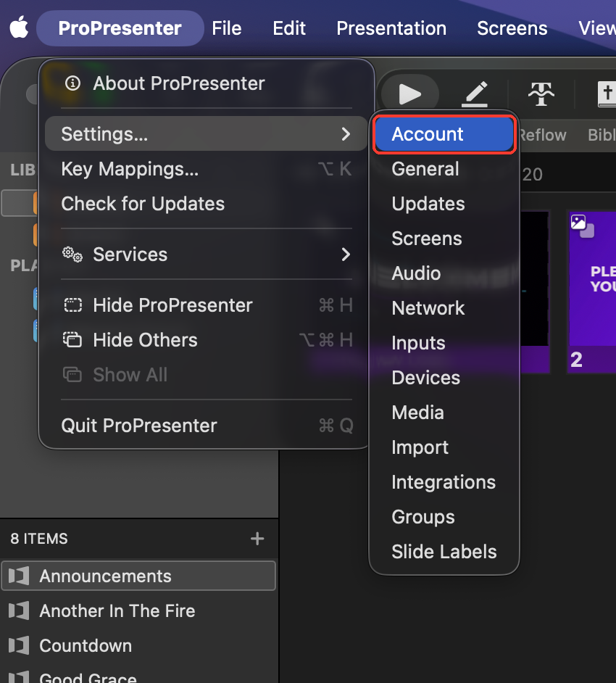
Task: Select Another In The Fire
Action: coord(138,610)
